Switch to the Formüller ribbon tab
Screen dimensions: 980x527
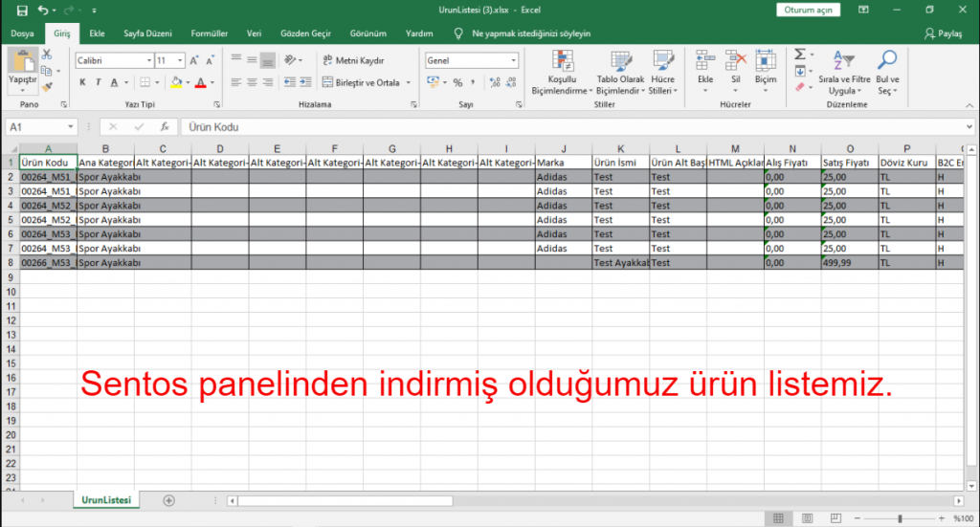coord(209,33)
